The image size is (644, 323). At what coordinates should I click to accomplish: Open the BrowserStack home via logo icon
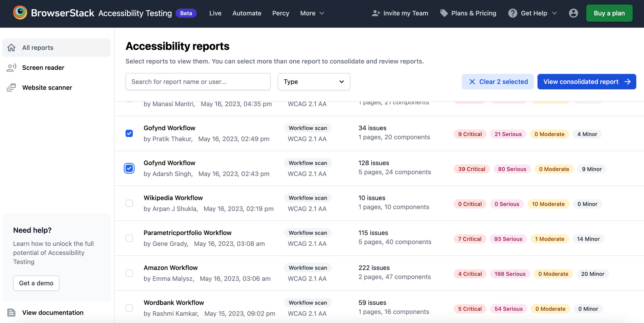(x=20, y=13)
